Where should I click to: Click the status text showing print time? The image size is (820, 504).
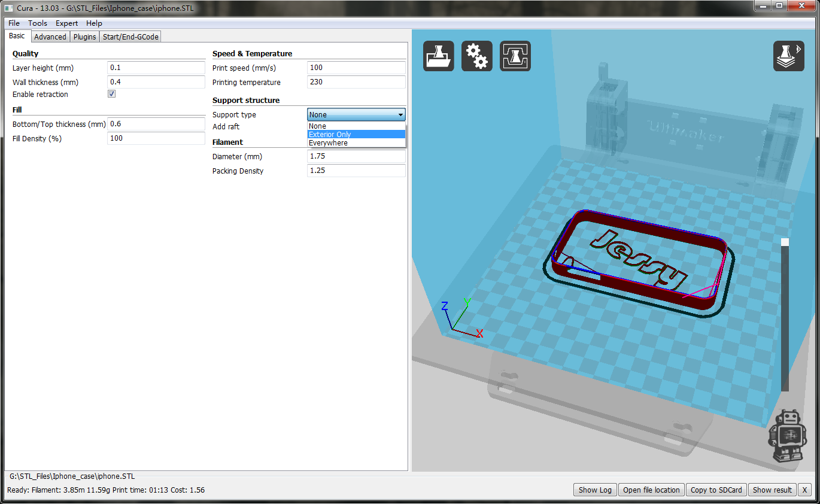(x=106, y=490)
